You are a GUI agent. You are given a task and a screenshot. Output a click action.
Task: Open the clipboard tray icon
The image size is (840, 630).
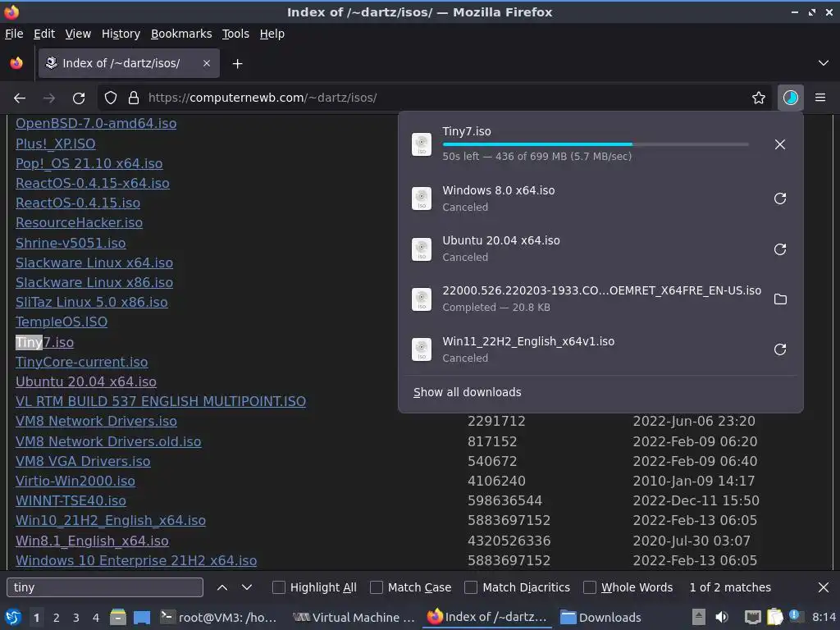(774, 618)
